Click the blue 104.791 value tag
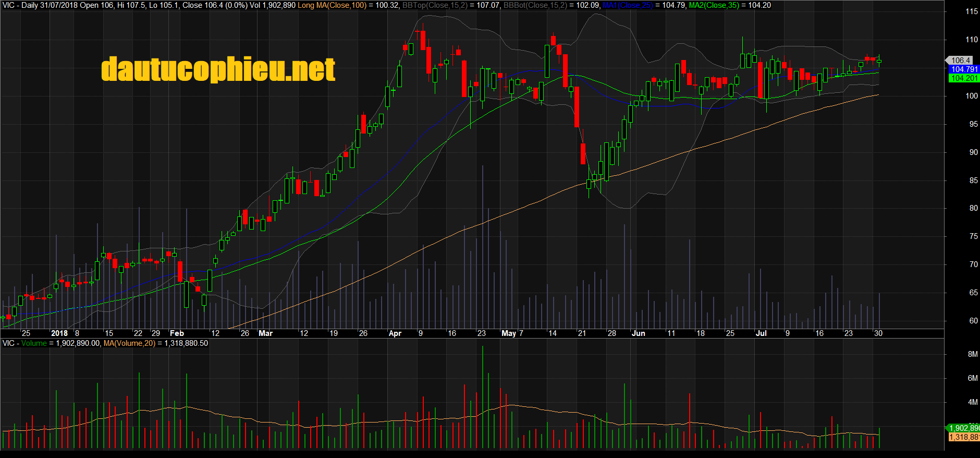980x458 pixels. click(964, 69)
